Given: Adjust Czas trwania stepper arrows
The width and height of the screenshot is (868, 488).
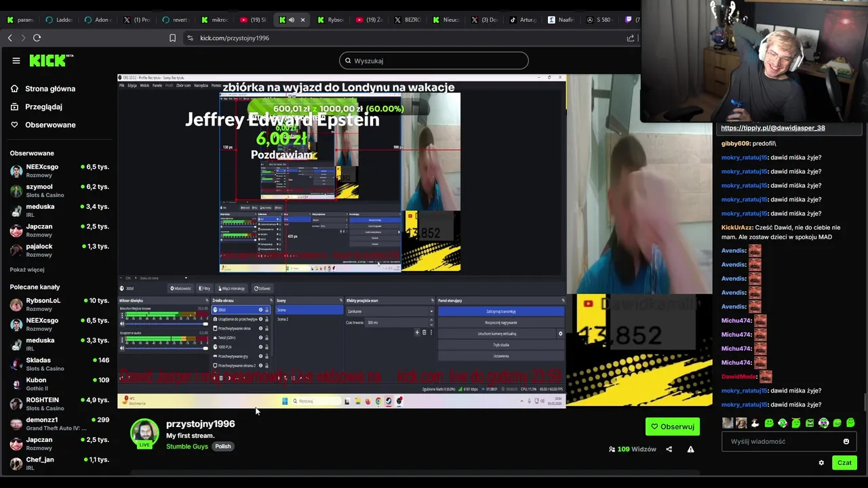Looking at the screenshot, I should 431,323.
